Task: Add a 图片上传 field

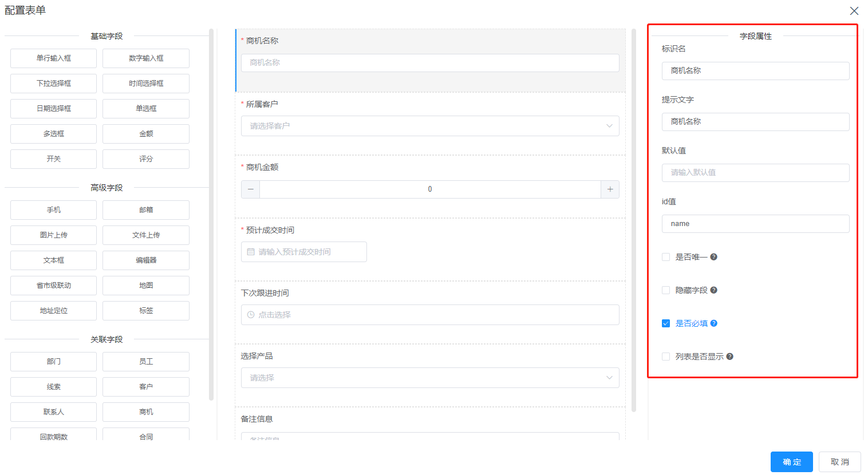Action: tap(54, 235)
